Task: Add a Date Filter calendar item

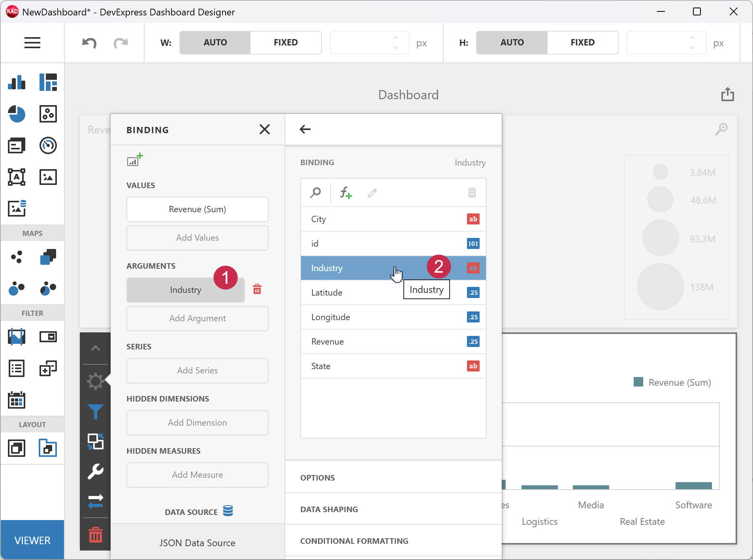Action: [x=17, y=400]
